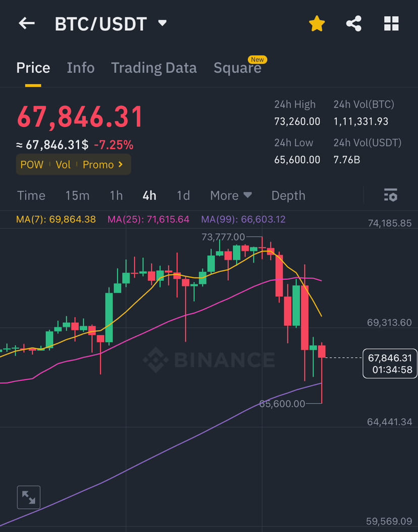Open chart indicator settings icon

coord(391,195)
